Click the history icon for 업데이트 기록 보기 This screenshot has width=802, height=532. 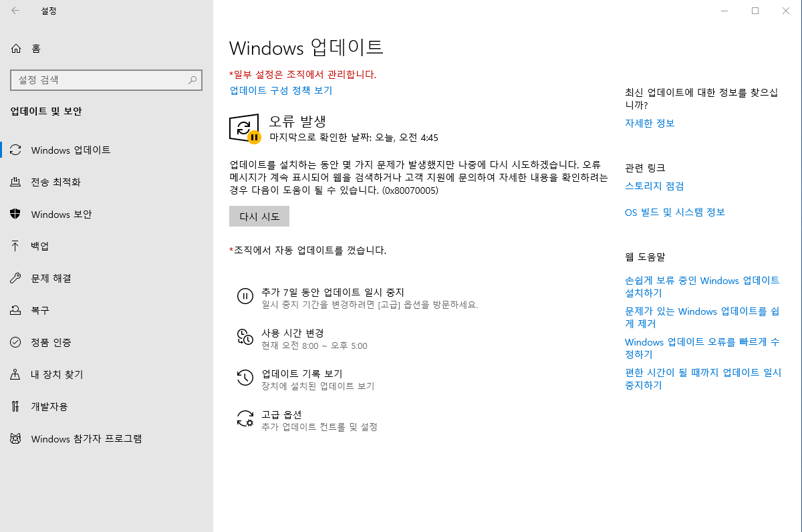click(x=245, y=378)
